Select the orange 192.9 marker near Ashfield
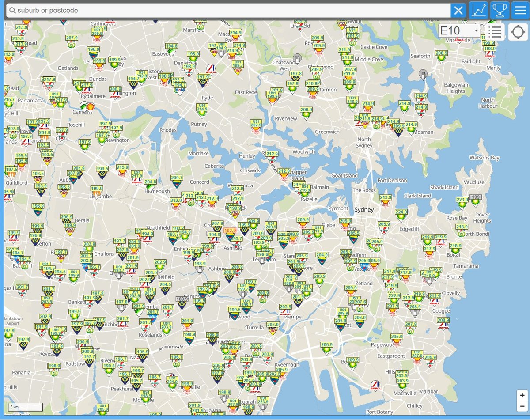Screen dimensions: 530x420 [x=230, y=234]
